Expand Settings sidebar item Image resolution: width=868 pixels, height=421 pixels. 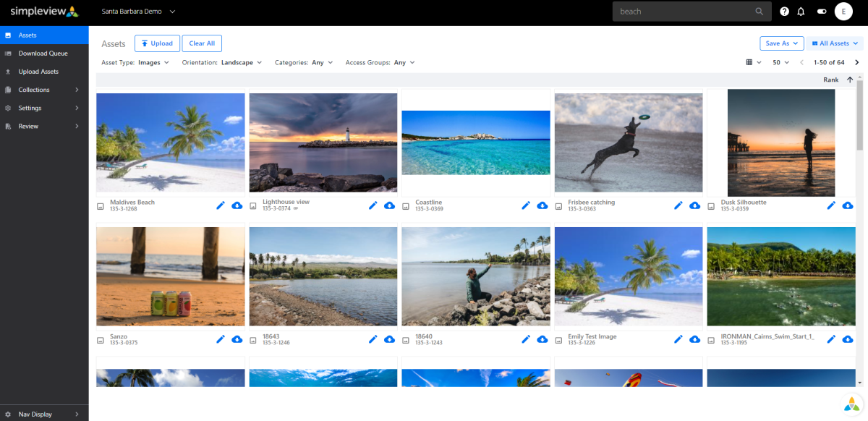(44, 108)
